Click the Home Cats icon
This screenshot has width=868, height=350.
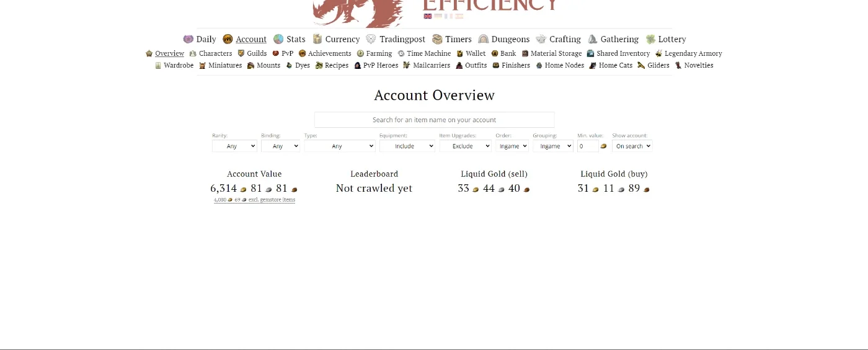593,65
